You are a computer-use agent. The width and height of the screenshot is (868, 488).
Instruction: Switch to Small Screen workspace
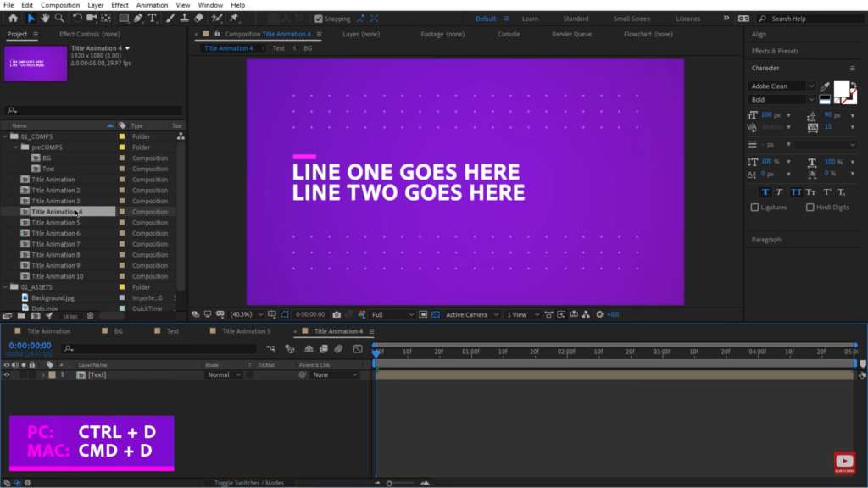click(632, 19)
